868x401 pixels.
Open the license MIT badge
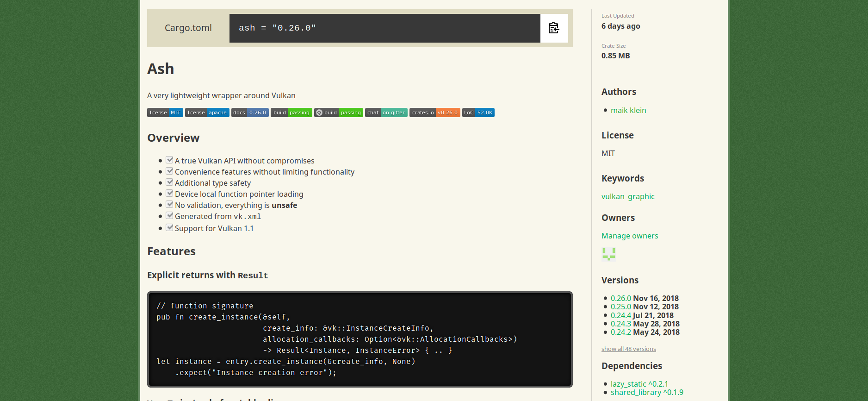pyautogui.click(x=165, y=113)
